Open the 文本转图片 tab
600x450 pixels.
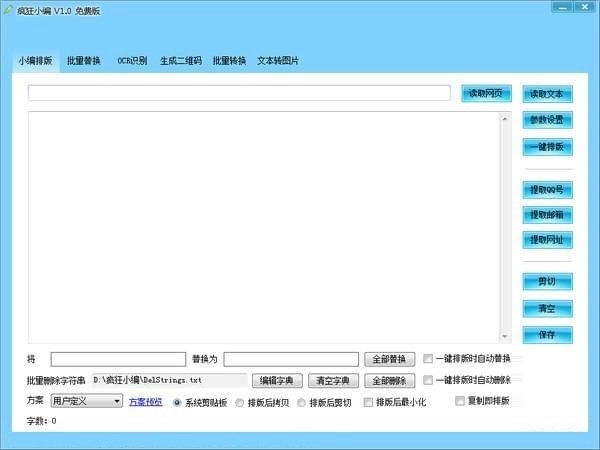(x=277, y=61)
